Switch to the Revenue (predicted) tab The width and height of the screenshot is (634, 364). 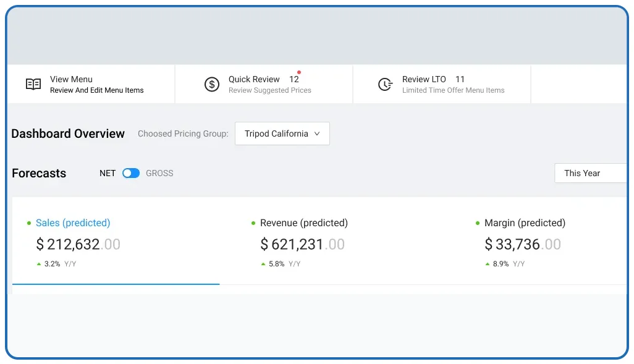pyautogui.click(x=303, y=223)
